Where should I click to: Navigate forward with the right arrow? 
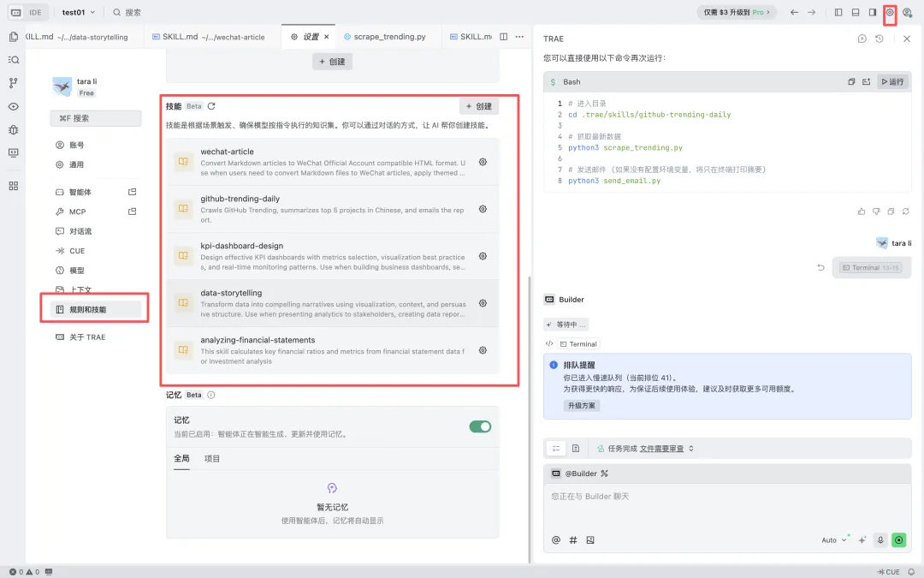(x=811, y=12)
